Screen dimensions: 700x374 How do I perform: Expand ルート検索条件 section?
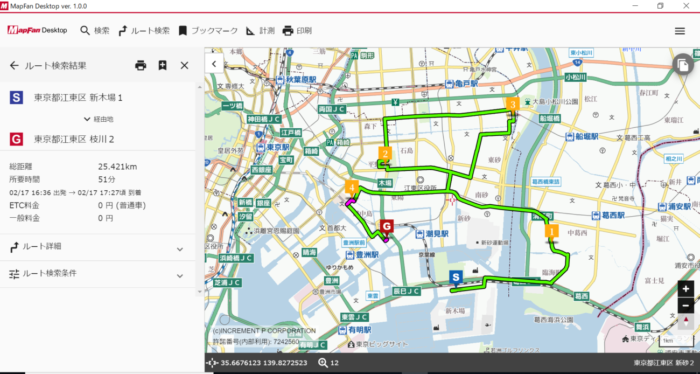click(98, 274)
